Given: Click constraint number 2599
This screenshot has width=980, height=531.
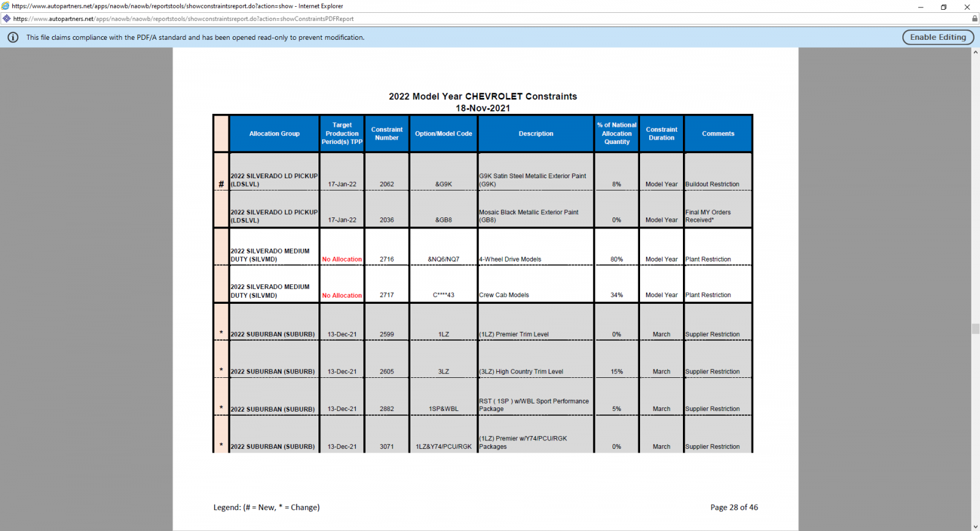Looking at the screenshot, I should click(x=386, y=335).
